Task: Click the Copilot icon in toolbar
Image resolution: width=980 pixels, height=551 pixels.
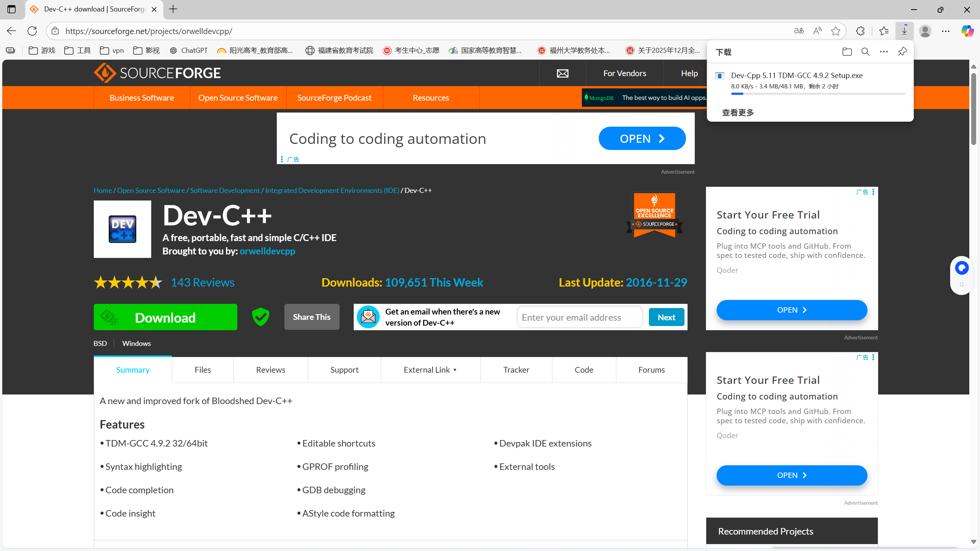Action: pyautogui.click(x=967, y=31)
